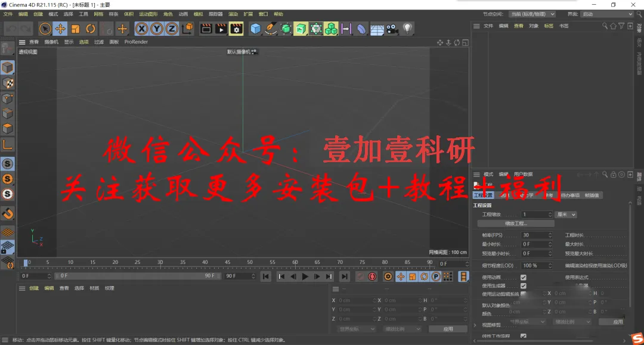Click the 工程缩放 value stepper
The width and height of the screenshot is (644, 345).
[x=550, y=215]
